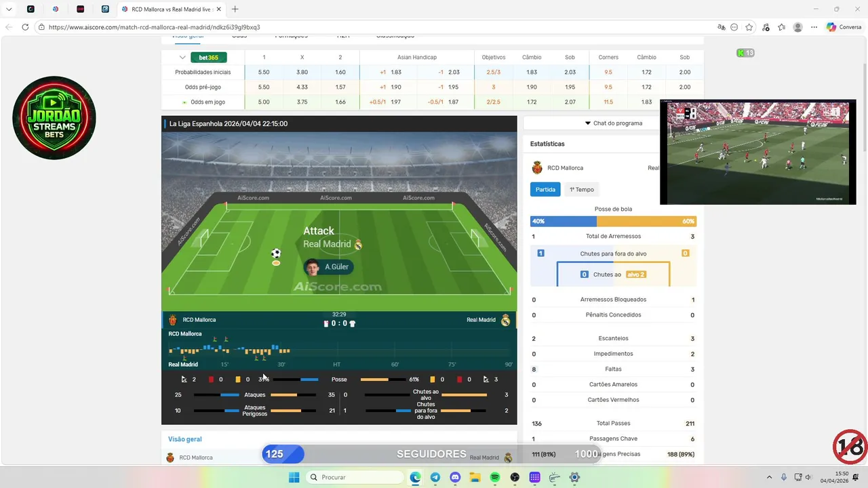Open browser profile avatar icon
The image size is (868, 488).
(798, 27)
